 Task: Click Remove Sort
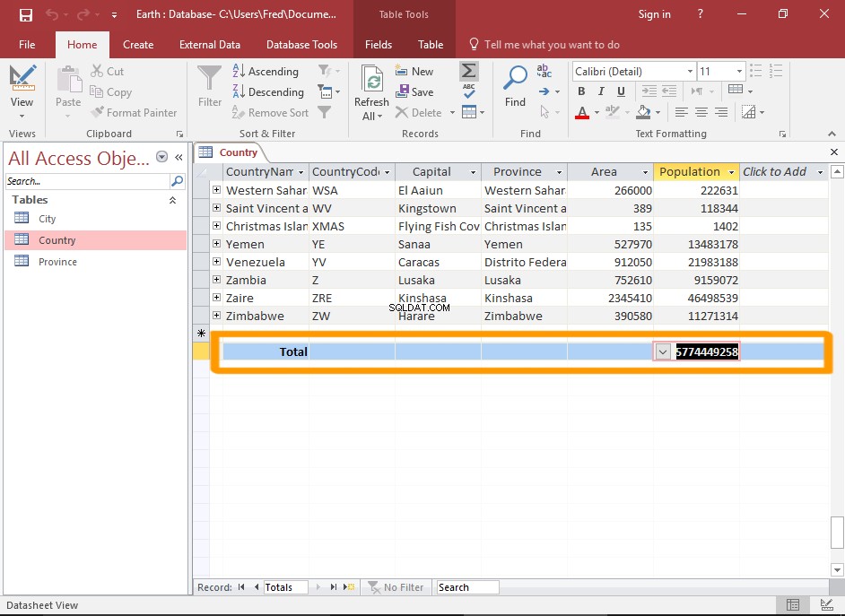click(270, 113)
